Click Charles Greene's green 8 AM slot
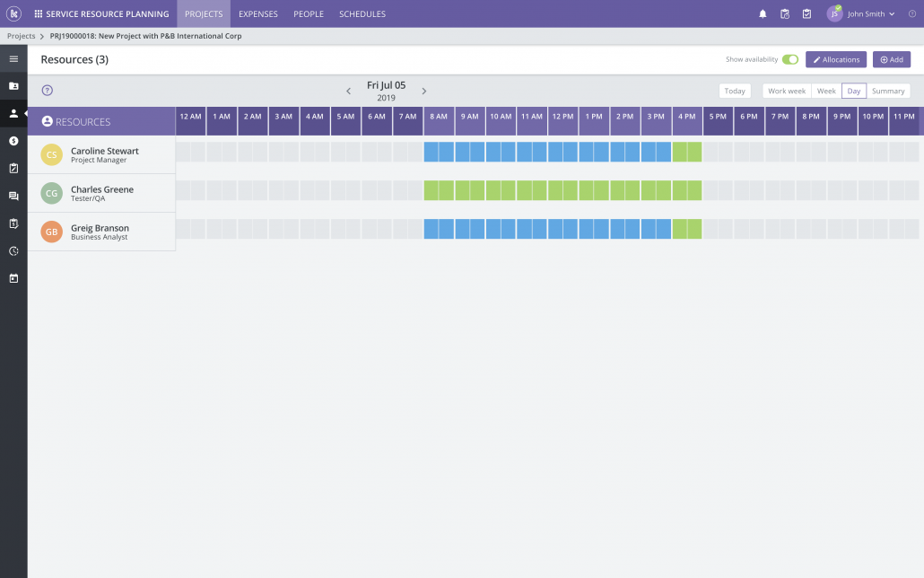Screen dimensions: 924x578 pyautogui.click(x=439, y=190)
